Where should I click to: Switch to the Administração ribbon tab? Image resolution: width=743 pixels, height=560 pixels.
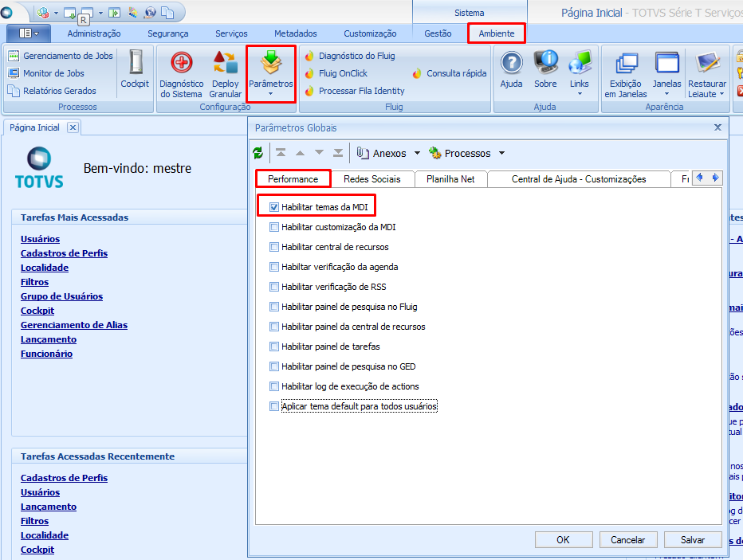click(x=94, y=33)
